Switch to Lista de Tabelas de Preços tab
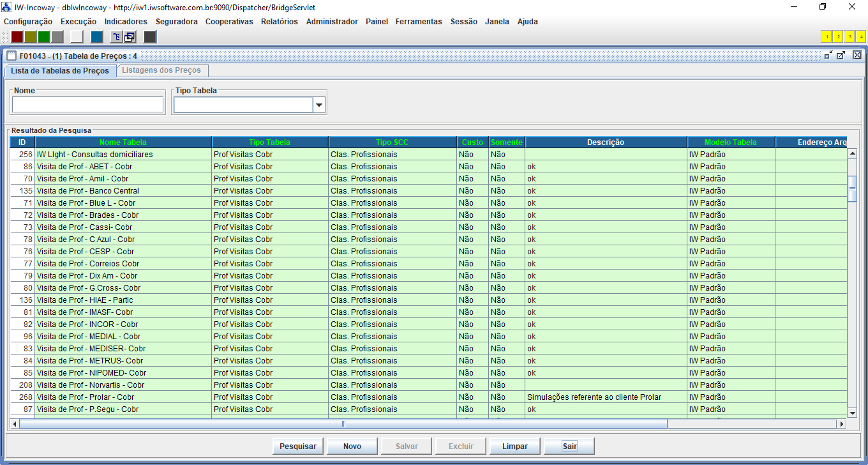The width and height of the screenshot is (868, 465). pos(60,71)
